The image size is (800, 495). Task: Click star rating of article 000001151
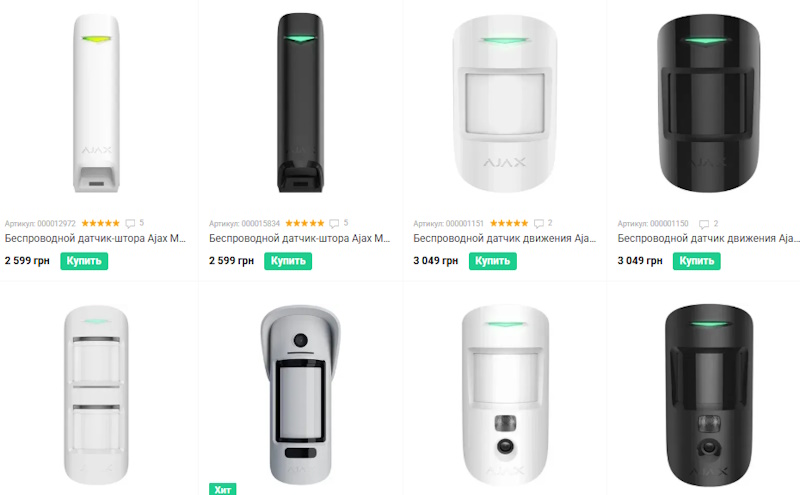tap(509, 223)
